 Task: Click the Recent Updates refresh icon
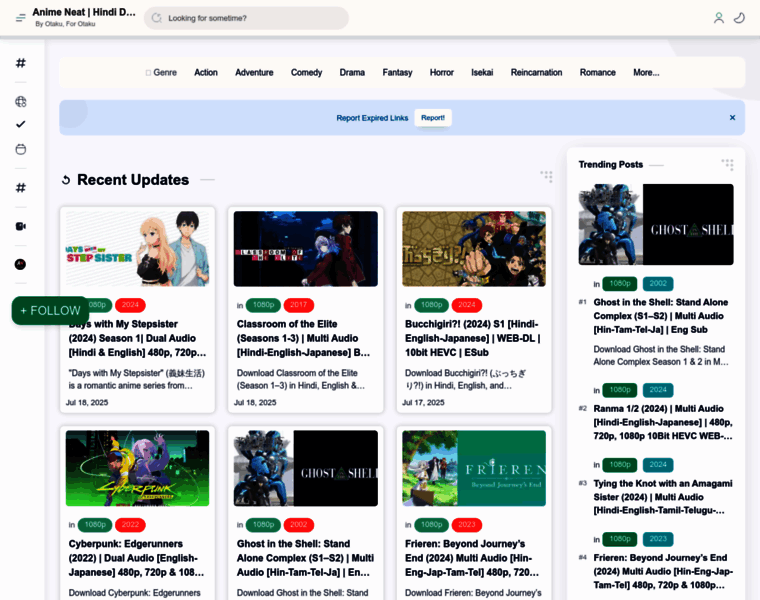coord(66,180)
